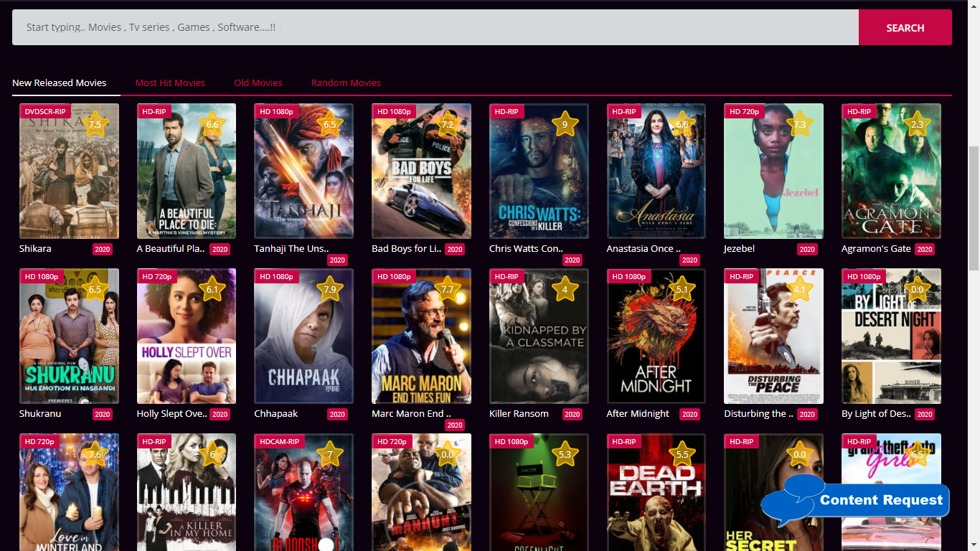This screenshot has width=980, height=551.
Task: Click the DVDSCR-RIP badge on Shikara
Action: pos(45,112)
